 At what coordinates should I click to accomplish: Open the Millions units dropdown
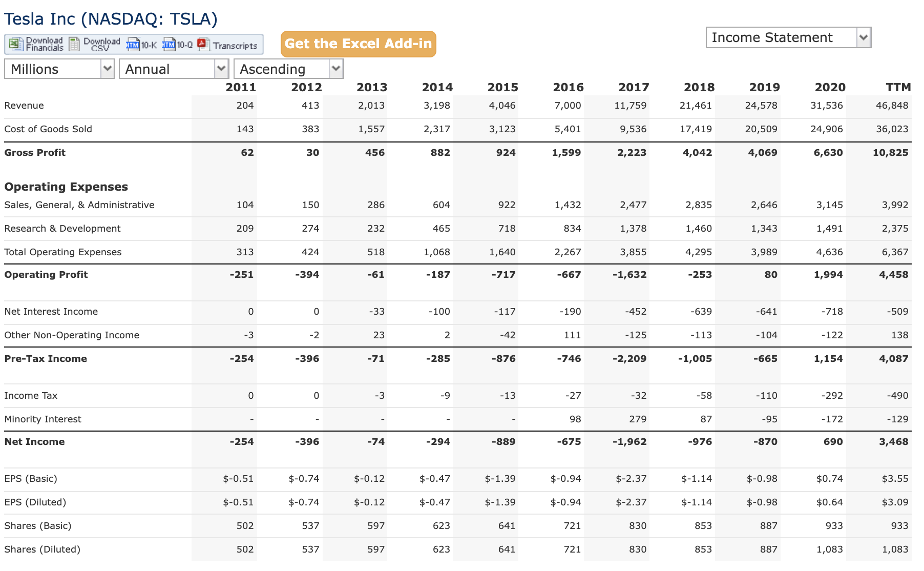(59, 69)
